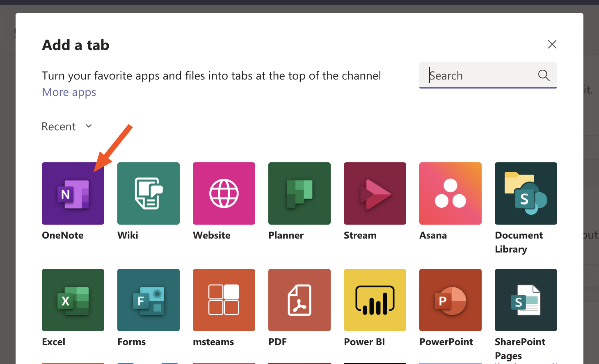599x364 pixels.
Task: Choose the PowerPoint app tile
Action: pyautogui.click(x=450, y=300)
